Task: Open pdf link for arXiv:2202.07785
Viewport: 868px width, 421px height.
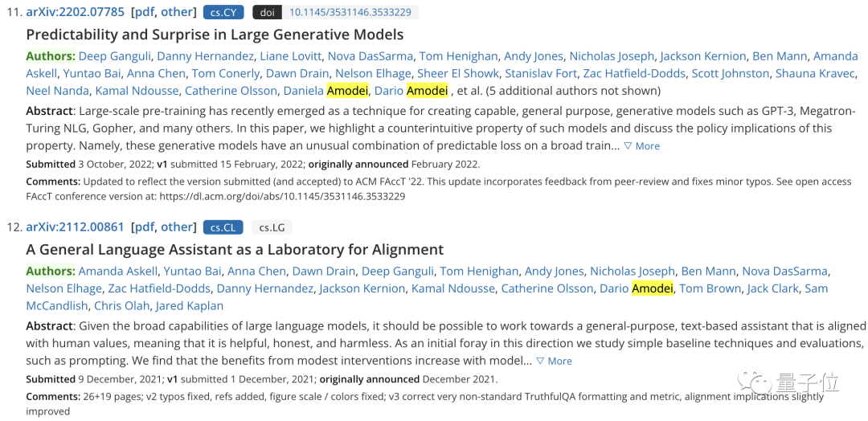Action: click(x=145, y=11)
